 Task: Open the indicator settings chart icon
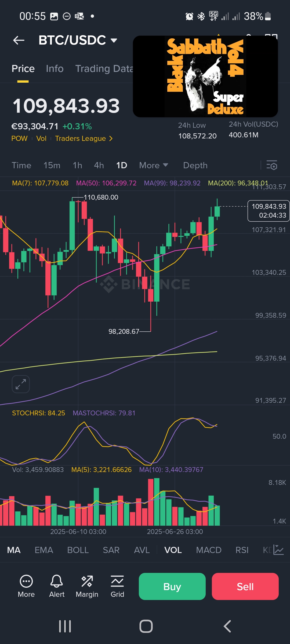pos(278,550)
